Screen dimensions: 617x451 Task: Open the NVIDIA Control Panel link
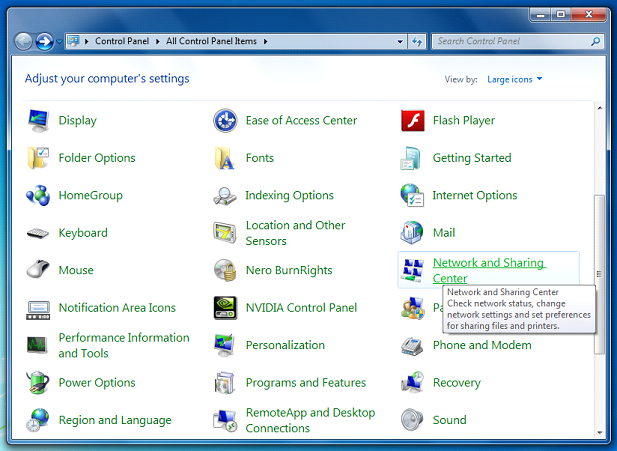[x=301, y=308]
